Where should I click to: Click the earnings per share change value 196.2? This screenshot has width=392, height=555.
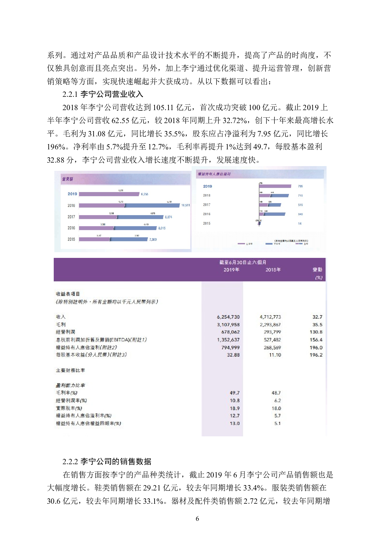point(316,355)
